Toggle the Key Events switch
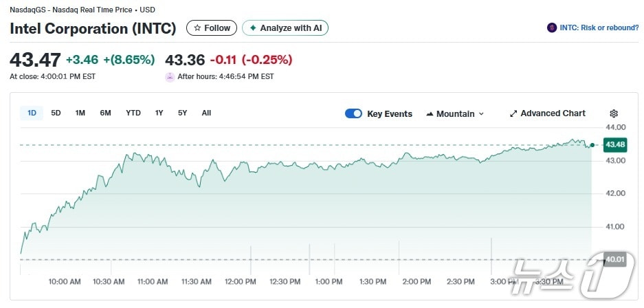Viewport: 644px width, 308px height. [x=353, y=113]
